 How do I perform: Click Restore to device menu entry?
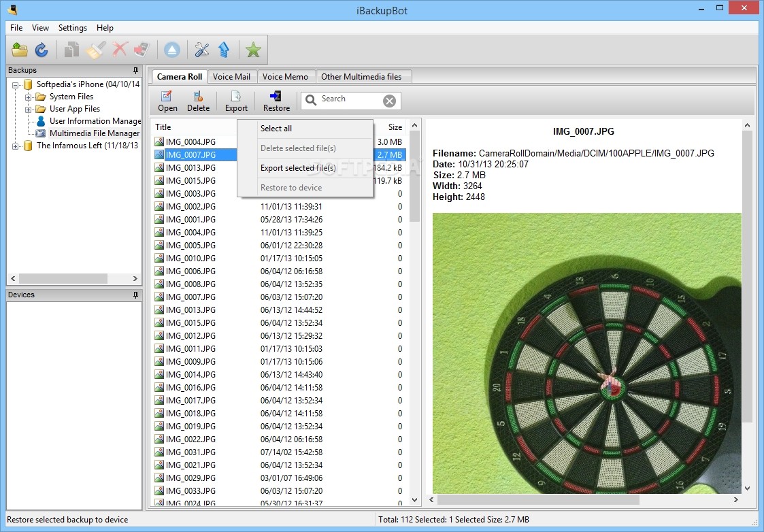coord(305,188)
